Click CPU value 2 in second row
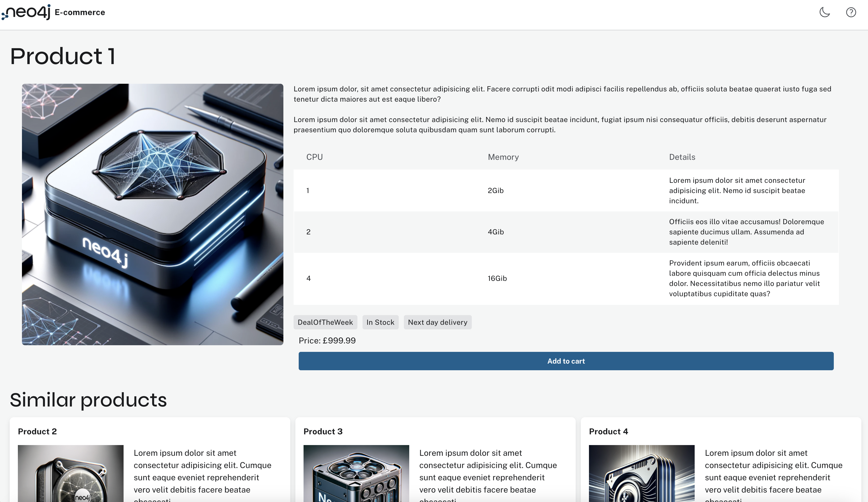 click(308, 232)
